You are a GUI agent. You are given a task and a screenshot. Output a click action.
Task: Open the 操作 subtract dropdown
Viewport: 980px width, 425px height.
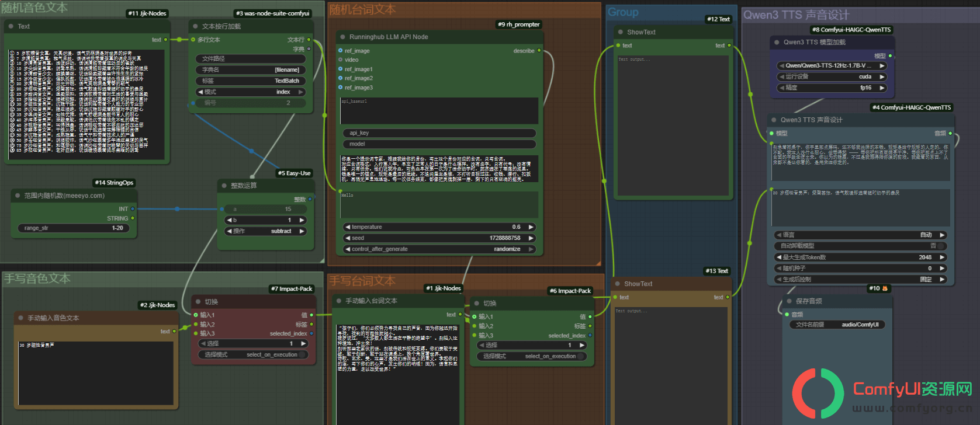(266, 231)
